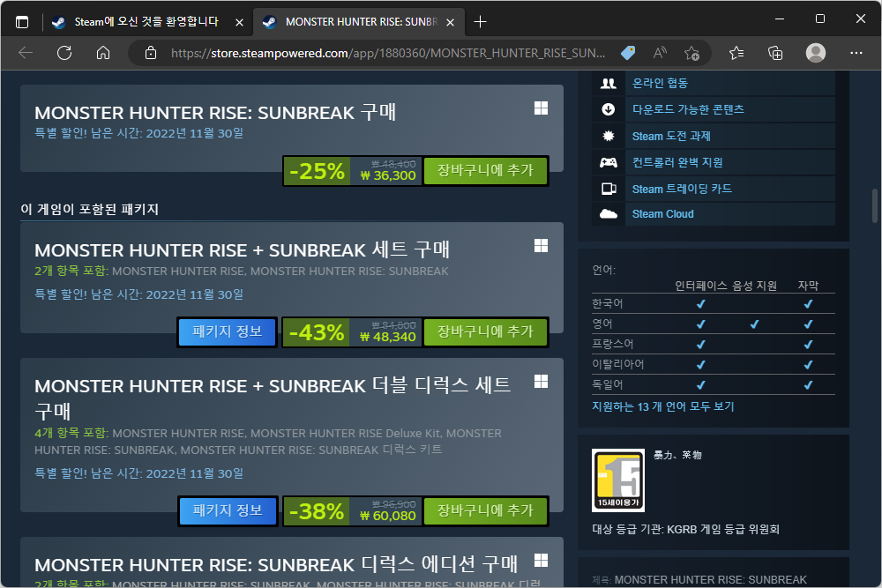The width and height of the screenshot is (882, 588).
Task: Click the downloadable content arrow icon
Action: [608, 109]
